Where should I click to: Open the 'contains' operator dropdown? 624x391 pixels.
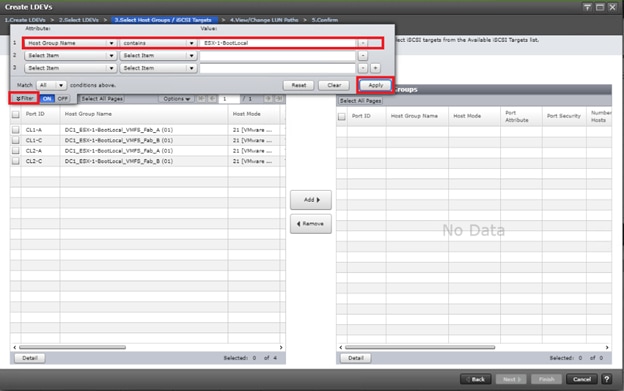[x=158, y=43]
